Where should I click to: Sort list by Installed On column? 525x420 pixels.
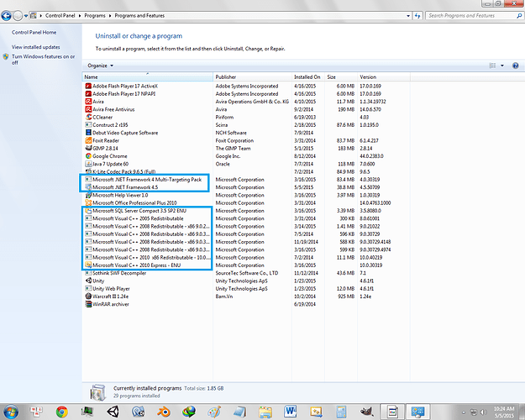308,77
